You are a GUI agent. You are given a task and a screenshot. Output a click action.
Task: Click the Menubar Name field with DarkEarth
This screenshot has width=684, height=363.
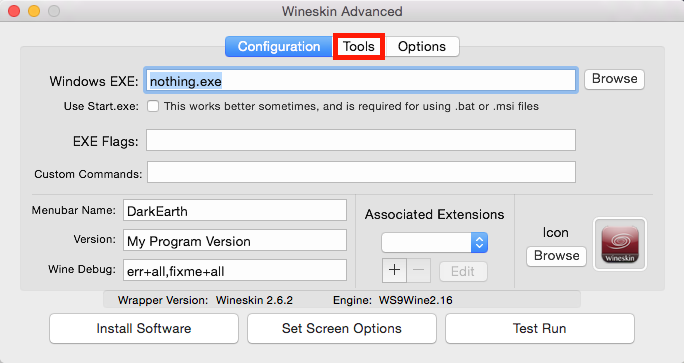(235, 210)
